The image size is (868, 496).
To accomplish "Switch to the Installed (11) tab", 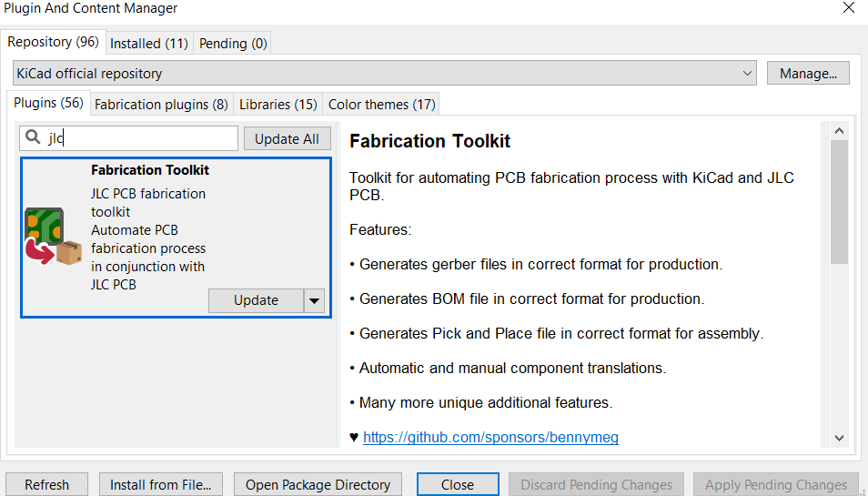I will 149,43.
